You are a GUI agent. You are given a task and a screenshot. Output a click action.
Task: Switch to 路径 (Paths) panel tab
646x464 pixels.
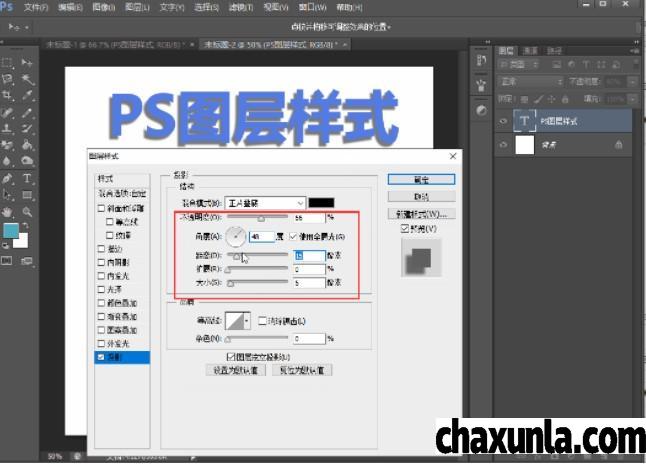(x=554, y=51)
